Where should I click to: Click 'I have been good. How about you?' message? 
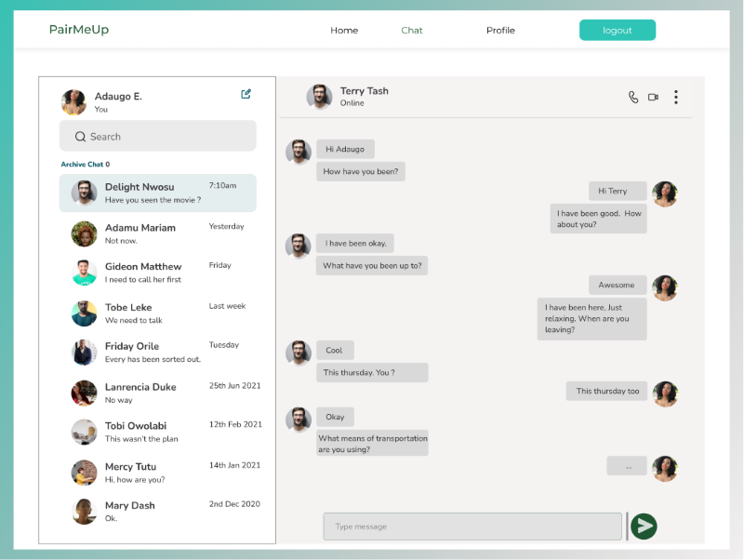tap(598, 219)
